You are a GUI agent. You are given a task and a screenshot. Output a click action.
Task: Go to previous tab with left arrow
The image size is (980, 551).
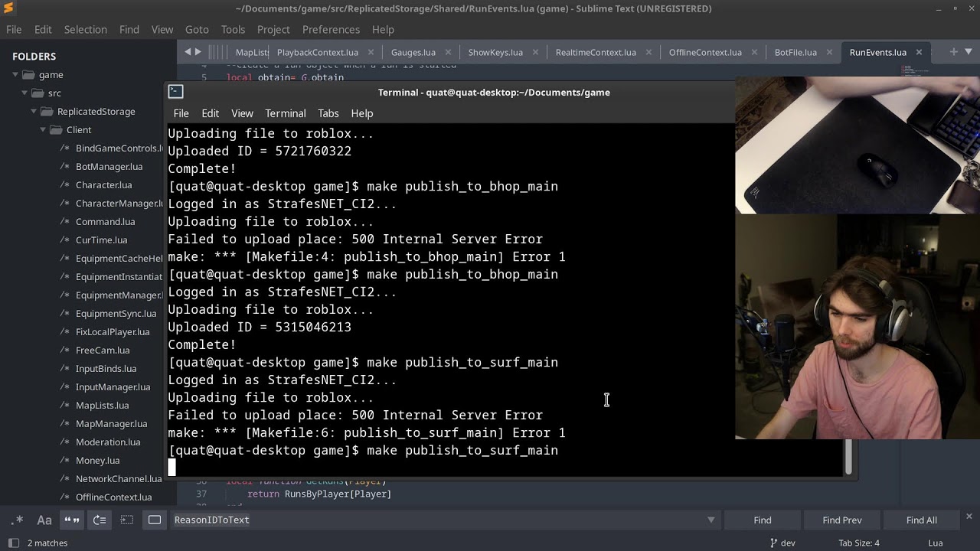pyautogui.click(x=188, y=52)
